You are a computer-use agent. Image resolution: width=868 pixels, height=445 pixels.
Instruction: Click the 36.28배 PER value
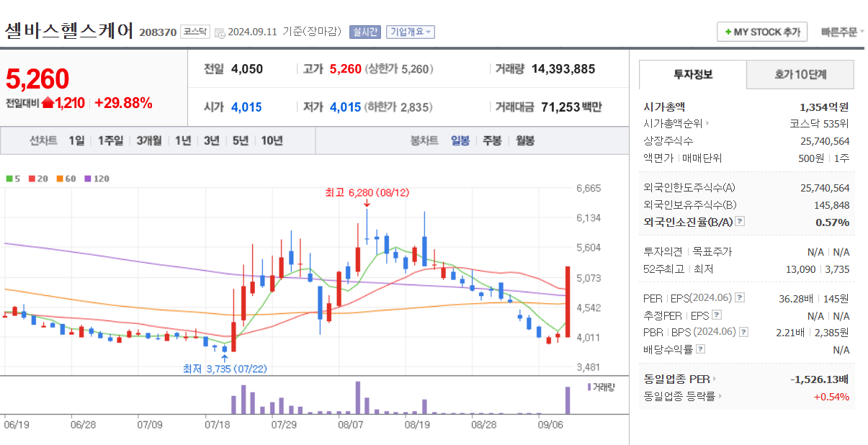pos(796,298)
